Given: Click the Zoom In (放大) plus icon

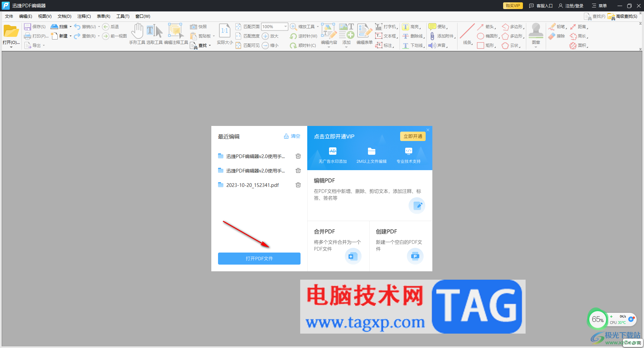Looking at the screenshot, I should coord(265,36).
